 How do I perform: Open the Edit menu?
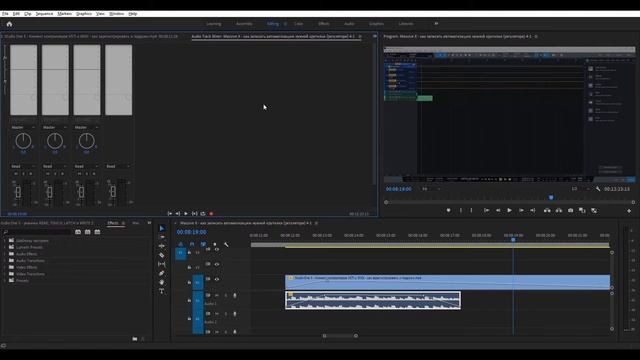16,13
